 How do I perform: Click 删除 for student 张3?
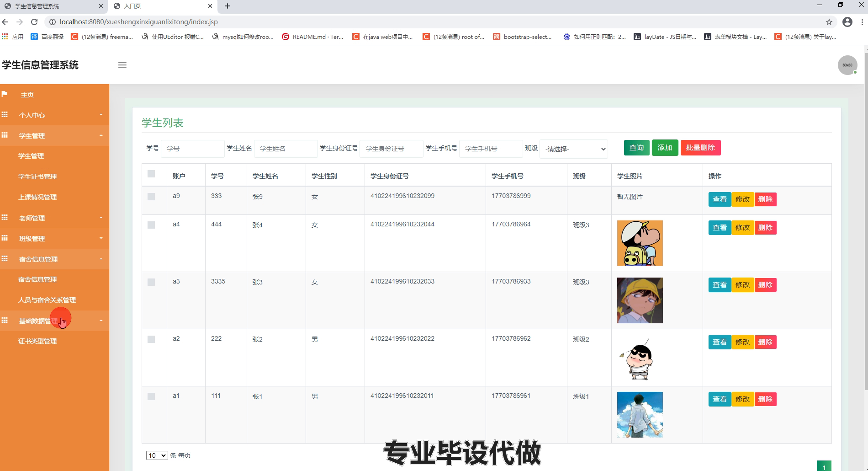765,285
